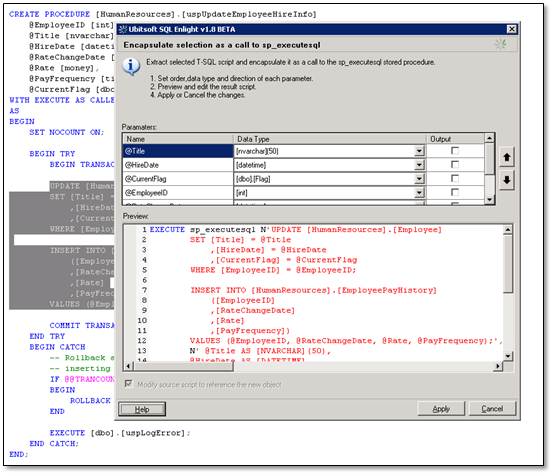Viewport: 553px width, 475px height.
Task: Move parameter down with arrow button
Action: 506,180
